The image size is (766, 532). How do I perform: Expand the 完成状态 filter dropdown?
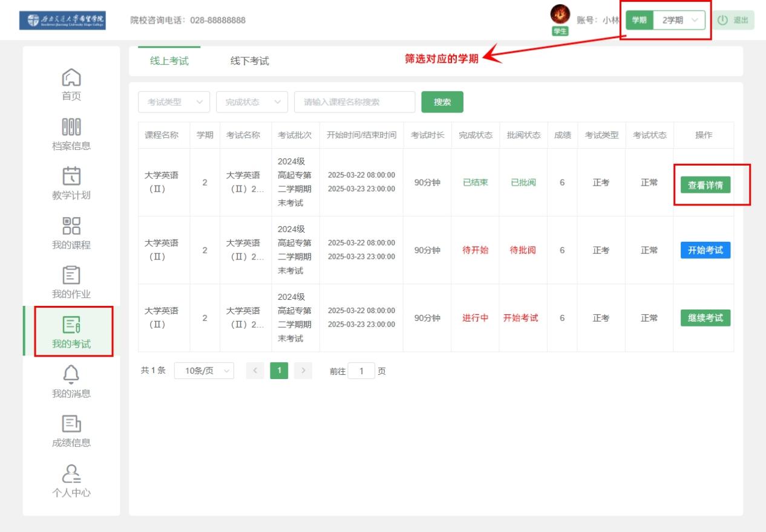tap(252, 102)
